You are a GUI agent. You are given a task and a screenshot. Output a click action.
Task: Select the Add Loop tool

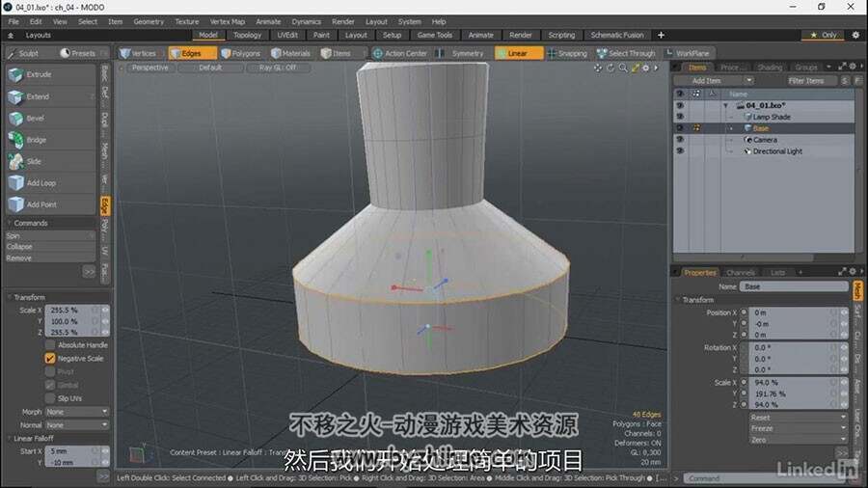[50, 183]
